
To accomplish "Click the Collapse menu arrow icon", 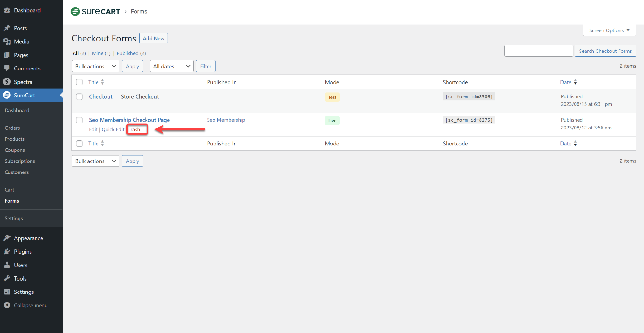I will coord(7,305).
